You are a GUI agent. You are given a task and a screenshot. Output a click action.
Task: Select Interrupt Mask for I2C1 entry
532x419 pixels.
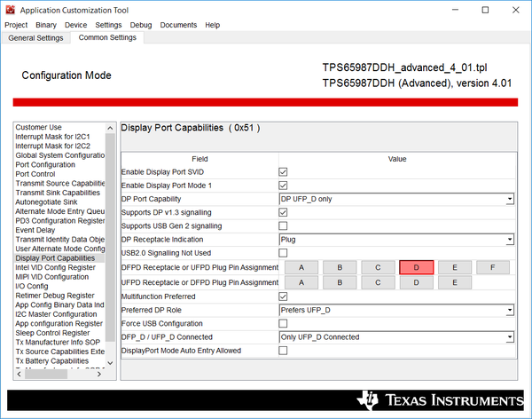click(x=52, y=137)
